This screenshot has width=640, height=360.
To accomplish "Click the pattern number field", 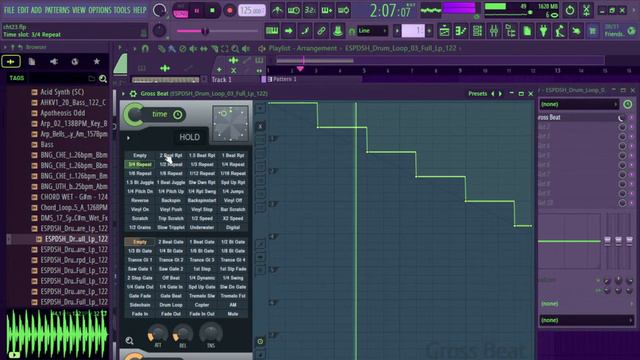I will click(x=413, y=31).
